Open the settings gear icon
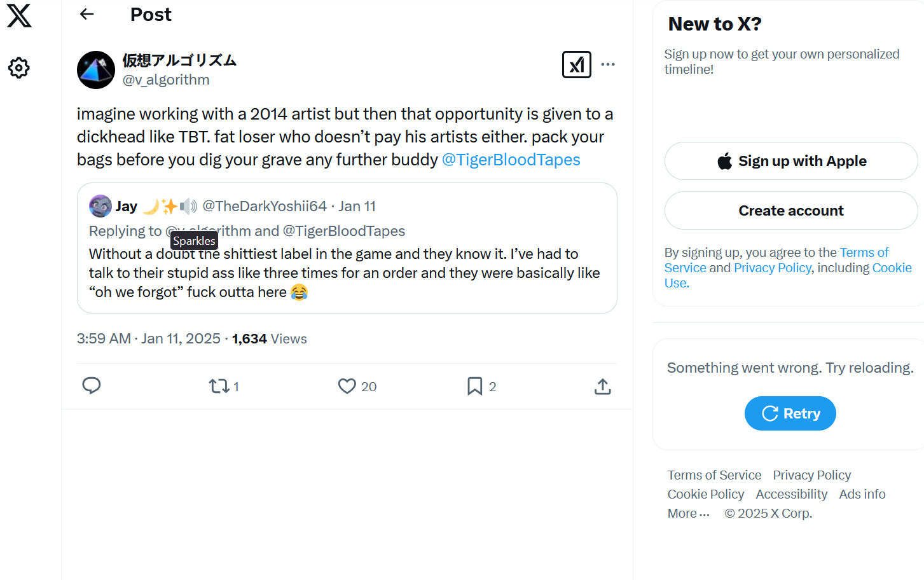924x580 pixels. pos(19,67)
